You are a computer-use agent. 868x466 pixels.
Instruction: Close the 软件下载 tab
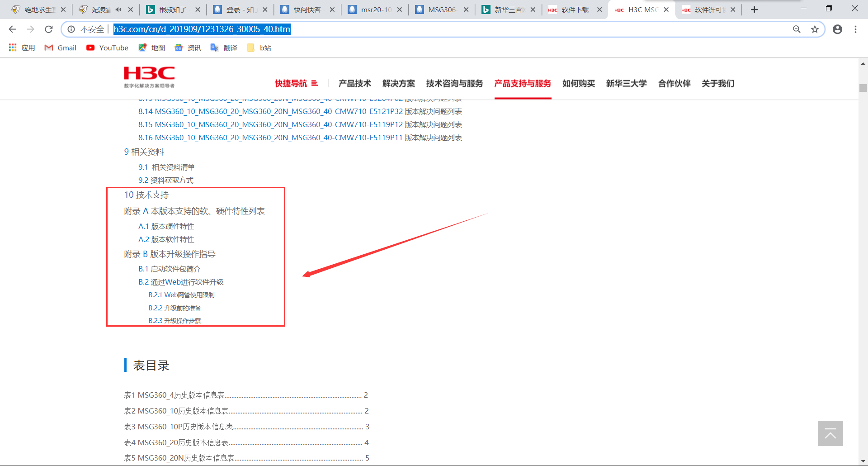pos(599,10)
